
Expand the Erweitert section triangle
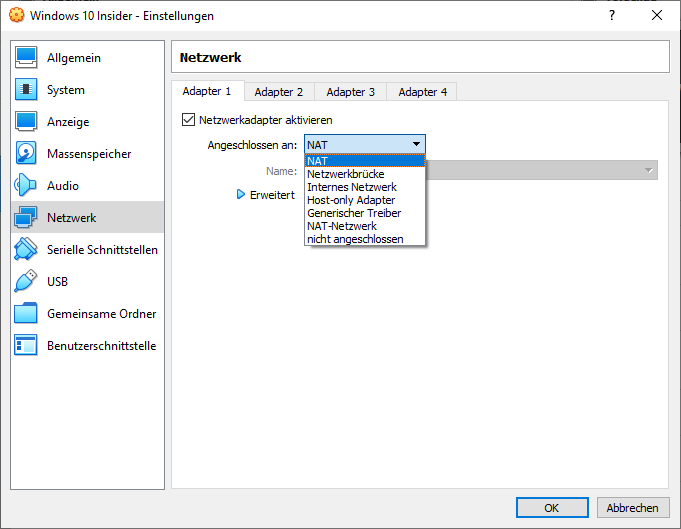[241, 194]
